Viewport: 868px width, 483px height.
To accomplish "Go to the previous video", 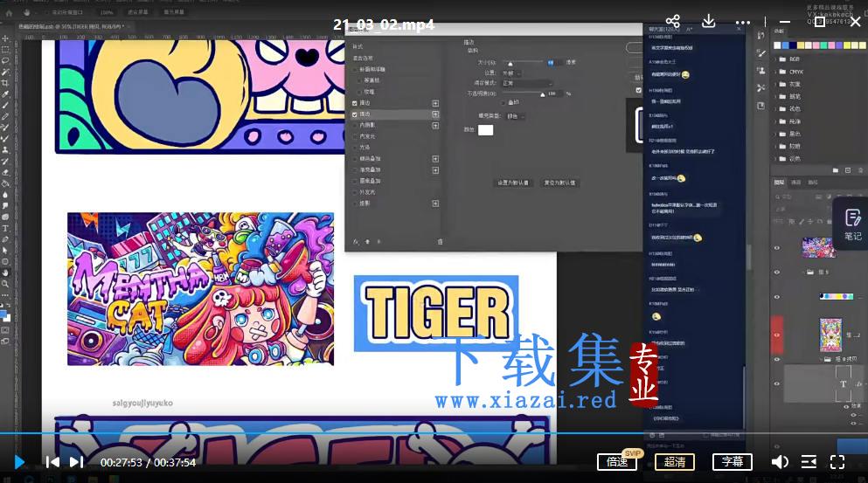I will tap(52, 462).
